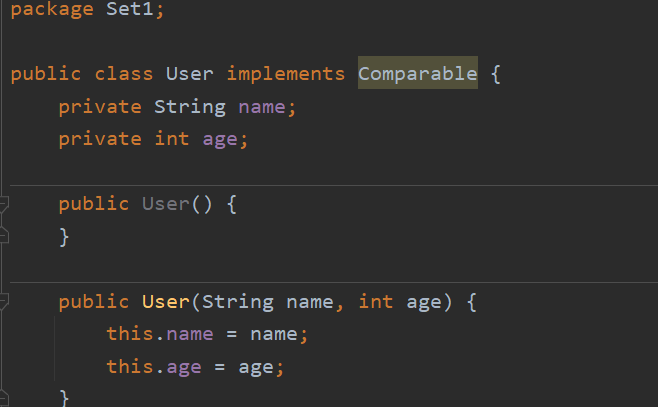The image size is (658, 407).
Task: Click the greyed-out User() constructor name
Action: 166,204
